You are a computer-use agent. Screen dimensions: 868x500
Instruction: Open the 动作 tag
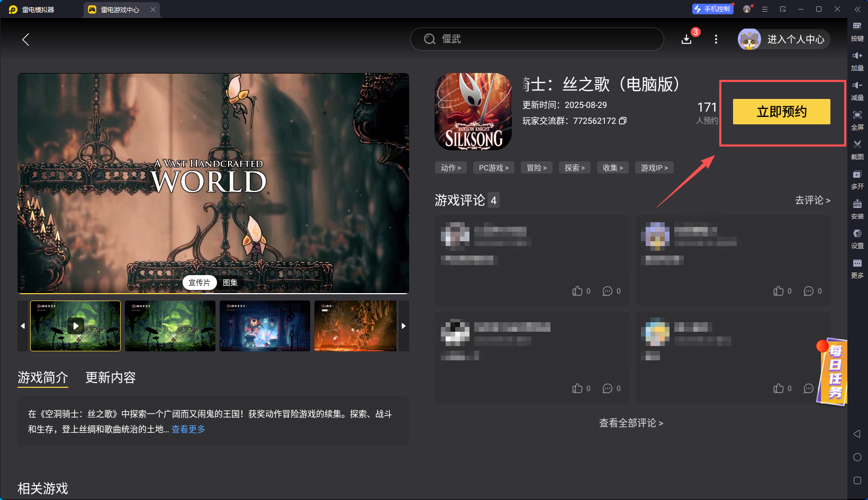click(x=451, y=168)
